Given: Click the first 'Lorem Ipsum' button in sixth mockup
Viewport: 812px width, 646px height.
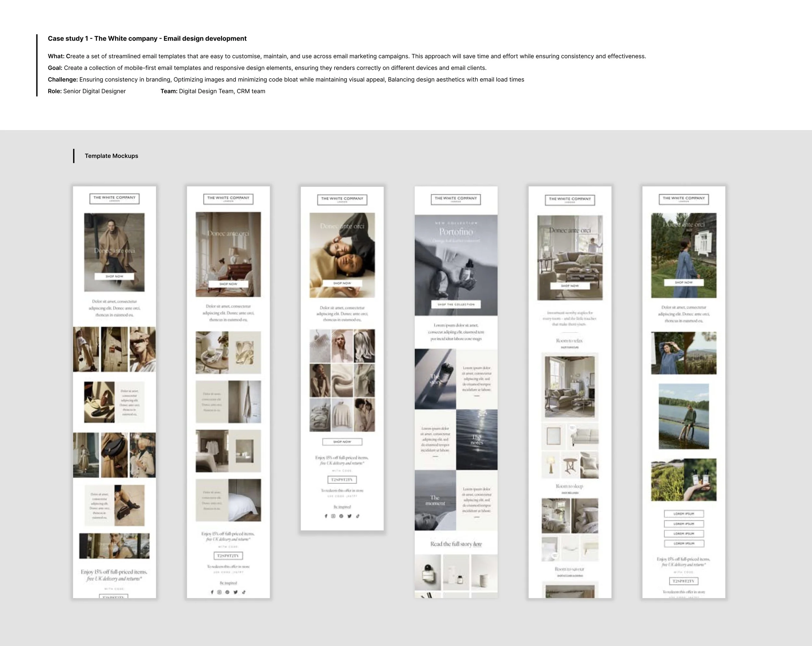Looking at the screenshot, I should [684, 514].
